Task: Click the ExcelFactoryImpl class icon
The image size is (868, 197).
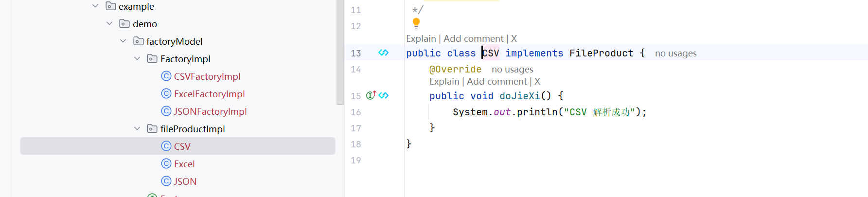Action: tap(166, 94)
